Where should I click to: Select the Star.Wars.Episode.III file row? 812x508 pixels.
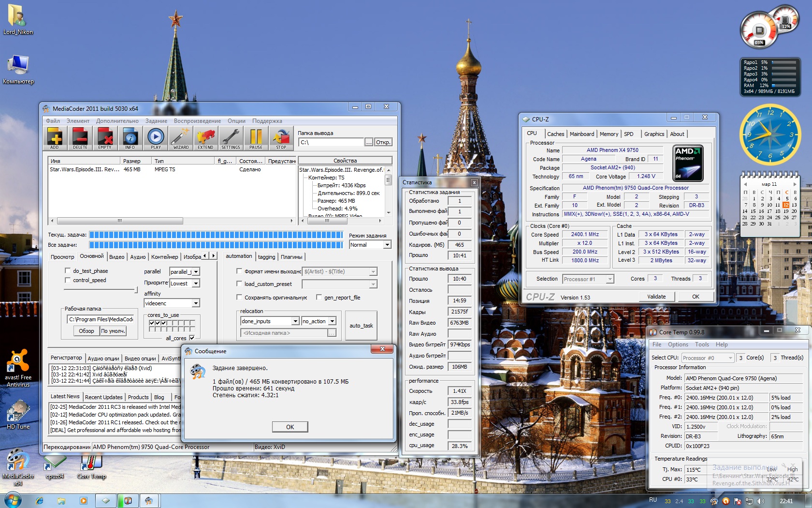pos(172,169)
